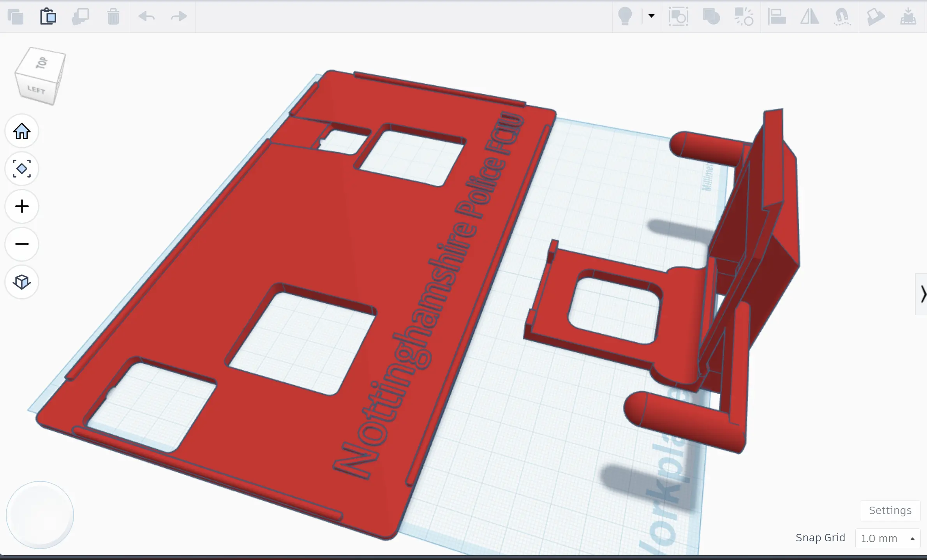This screenshot has height=560, width=927.
Task: Undo the last action
Action: tap(146, 16)
